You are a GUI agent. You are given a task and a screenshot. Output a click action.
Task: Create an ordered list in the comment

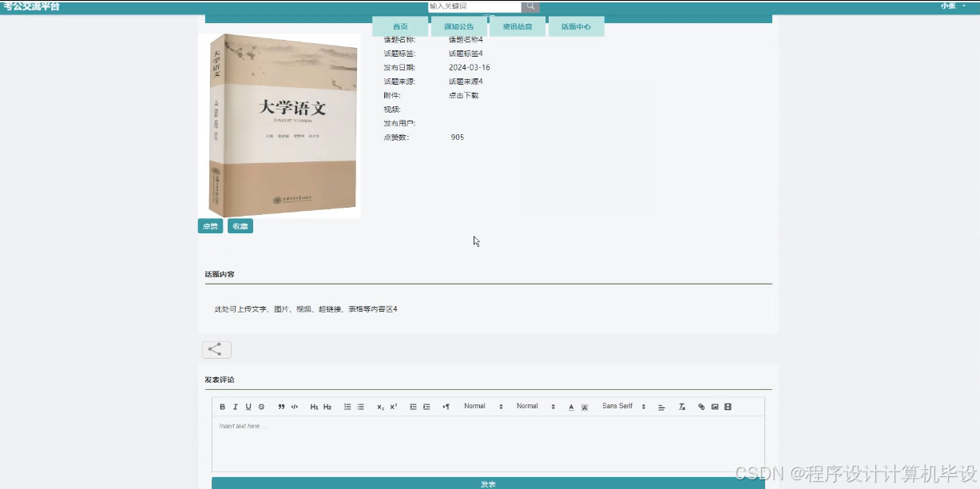pyautogui.click(x=347, y=407)
